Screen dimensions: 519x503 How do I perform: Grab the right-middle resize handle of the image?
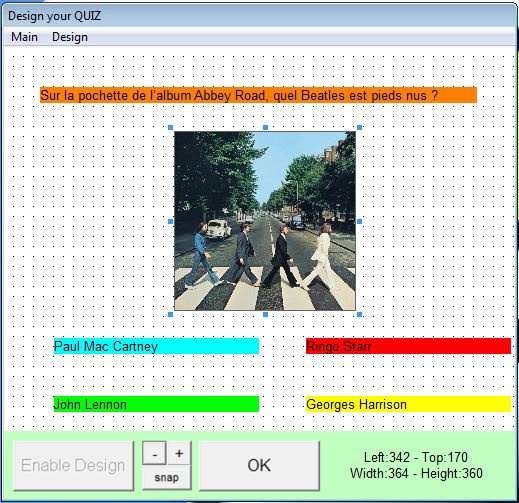click(359, 221)
